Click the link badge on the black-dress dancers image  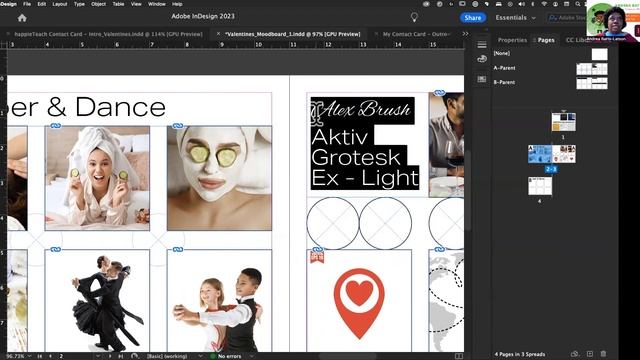56,249
